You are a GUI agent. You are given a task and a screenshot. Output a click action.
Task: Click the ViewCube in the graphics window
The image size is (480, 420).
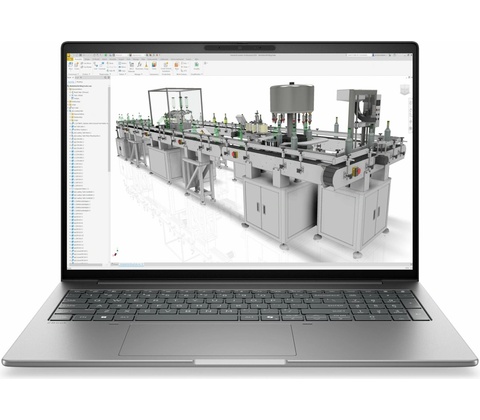coord(404,90)
